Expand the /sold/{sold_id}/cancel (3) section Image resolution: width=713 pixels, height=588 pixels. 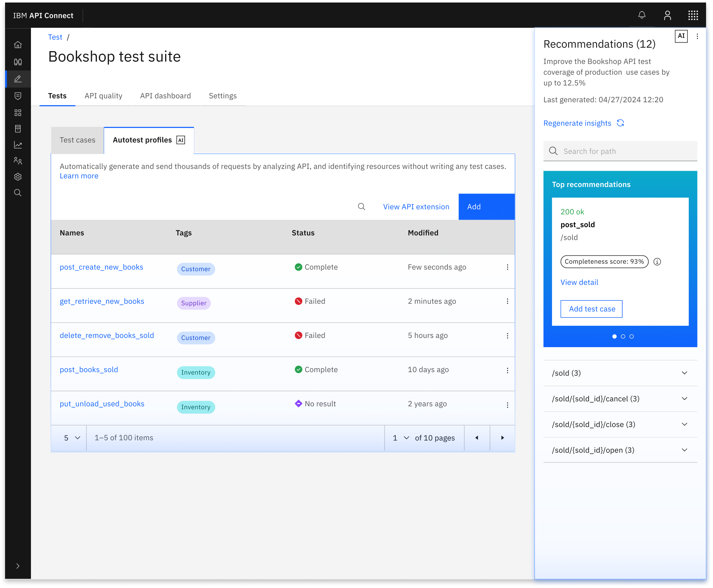coord(620,399)
